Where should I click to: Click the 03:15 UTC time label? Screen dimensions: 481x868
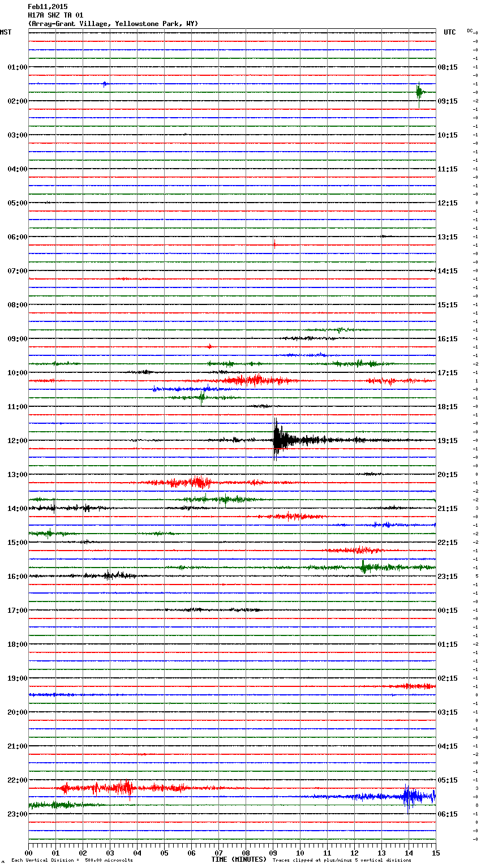[x=448, y=712]
